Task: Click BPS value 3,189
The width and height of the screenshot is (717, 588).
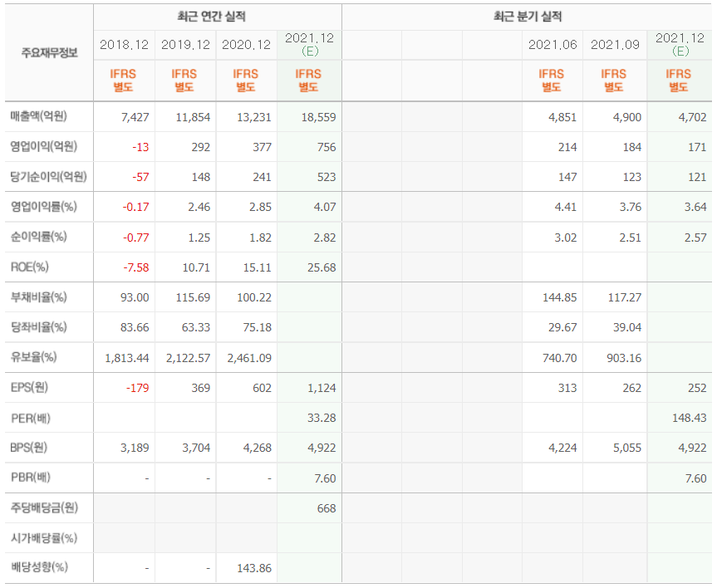Action: 135,448
